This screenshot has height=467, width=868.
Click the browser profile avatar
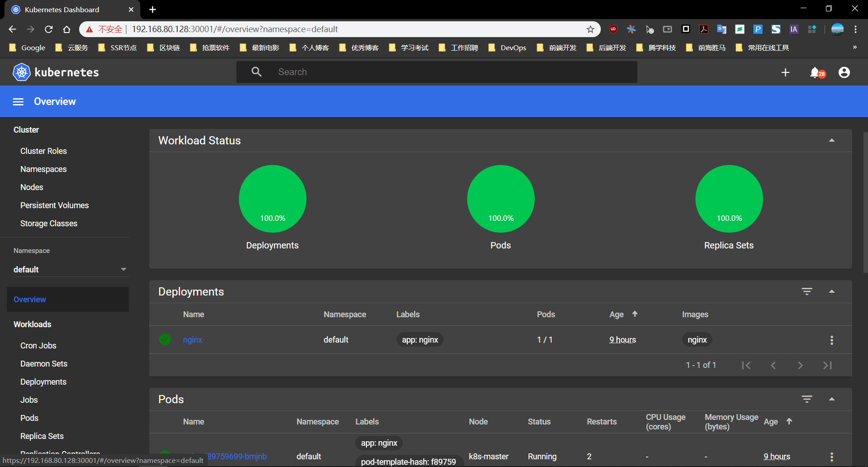[837, 29]
